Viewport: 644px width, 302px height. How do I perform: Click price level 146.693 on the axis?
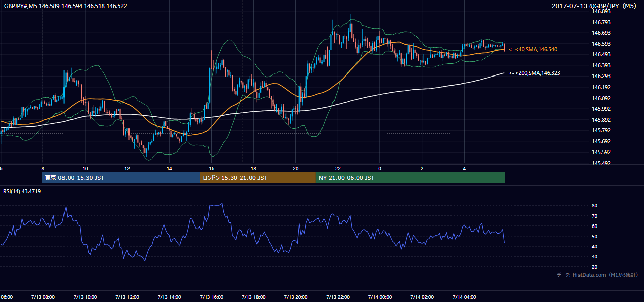[601, 33]
